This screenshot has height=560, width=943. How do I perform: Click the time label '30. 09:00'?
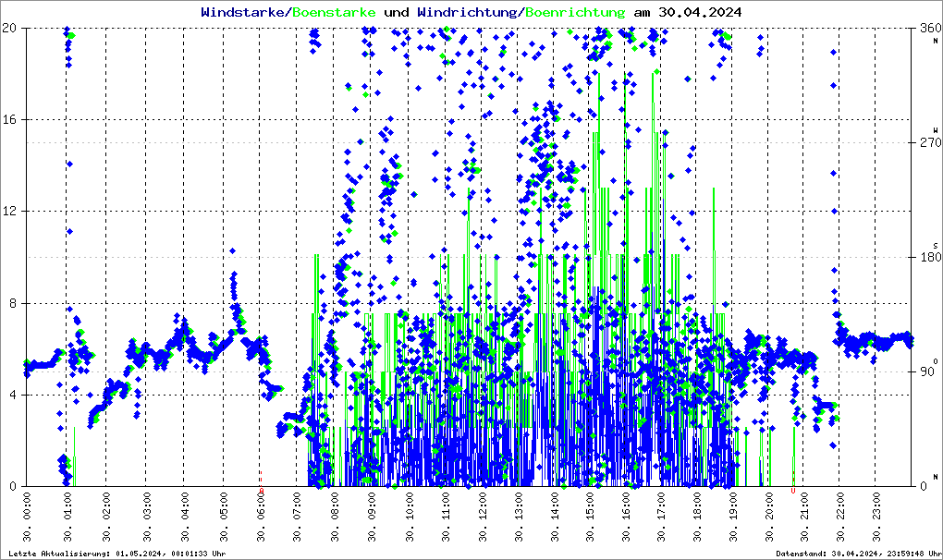click(373, 517)
